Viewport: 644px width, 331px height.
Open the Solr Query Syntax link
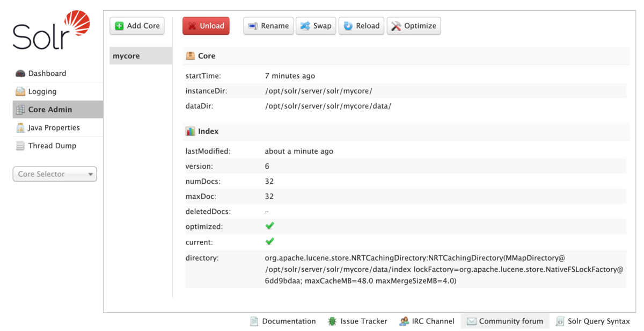(593, 321)
